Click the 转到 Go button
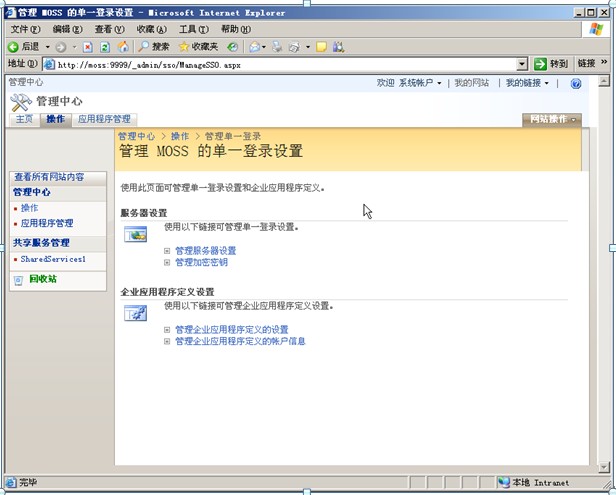This screenshot has width=616, height=495. pos(551,64)
